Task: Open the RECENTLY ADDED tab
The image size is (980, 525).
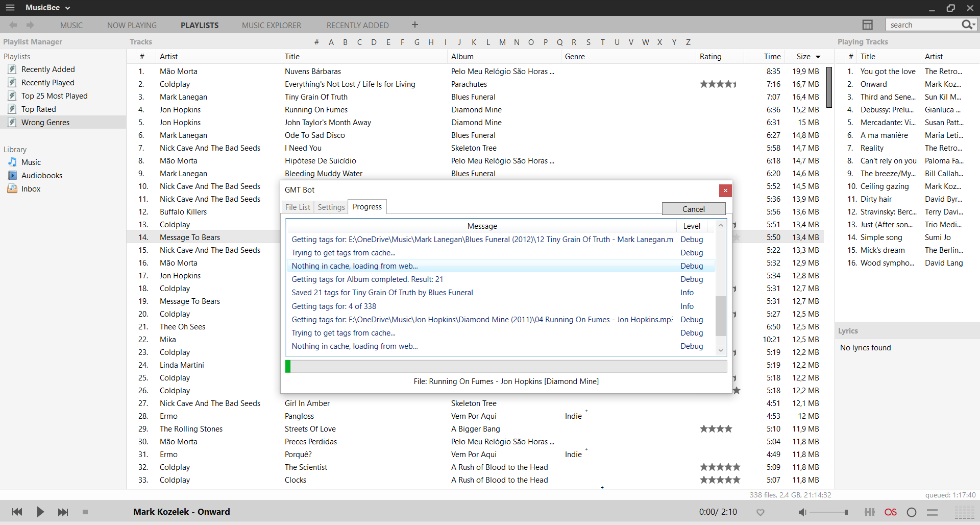Action: pos(358,25)
